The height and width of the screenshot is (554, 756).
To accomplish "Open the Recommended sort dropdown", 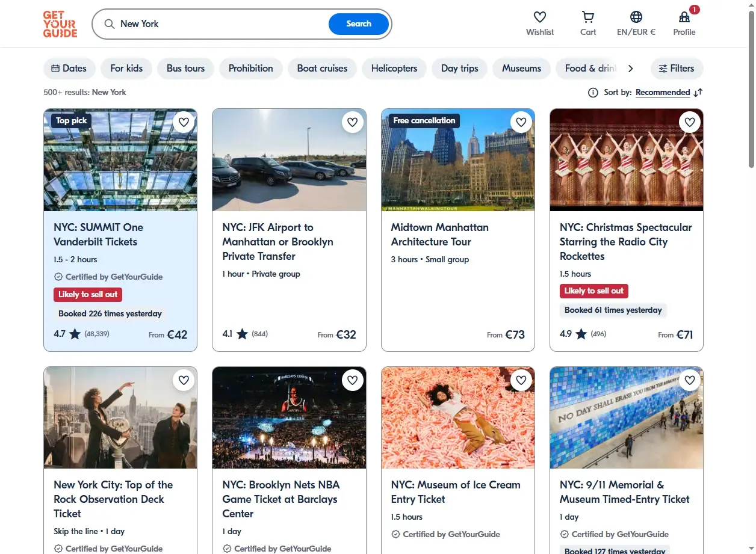I will (x=663, y=93).
